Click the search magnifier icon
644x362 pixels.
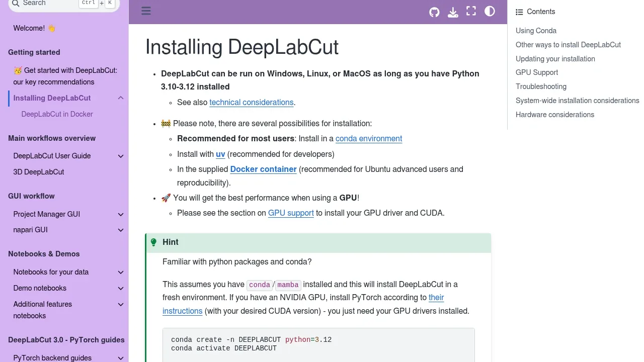coord(16,3)
